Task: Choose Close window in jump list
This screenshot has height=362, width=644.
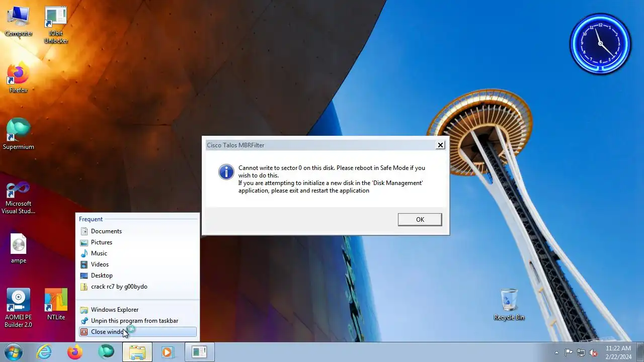Action: 137,332
